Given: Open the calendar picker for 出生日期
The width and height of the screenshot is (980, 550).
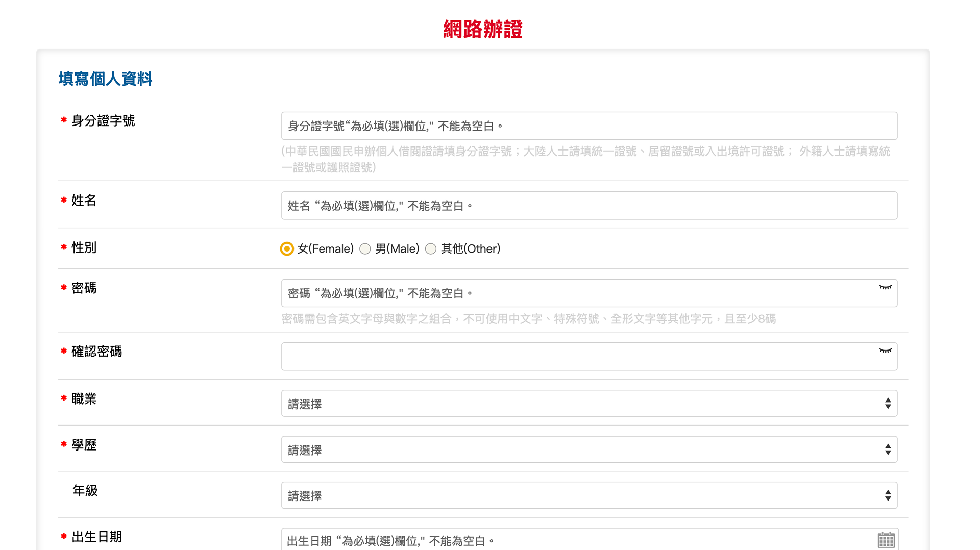Looking at the screenshot, I should coord(886,539).
